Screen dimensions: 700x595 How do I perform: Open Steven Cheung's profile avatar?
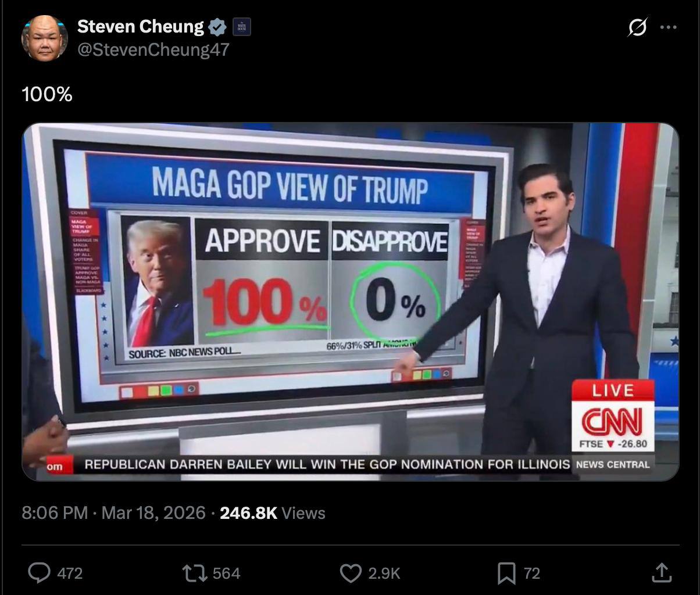coord(45,38)
